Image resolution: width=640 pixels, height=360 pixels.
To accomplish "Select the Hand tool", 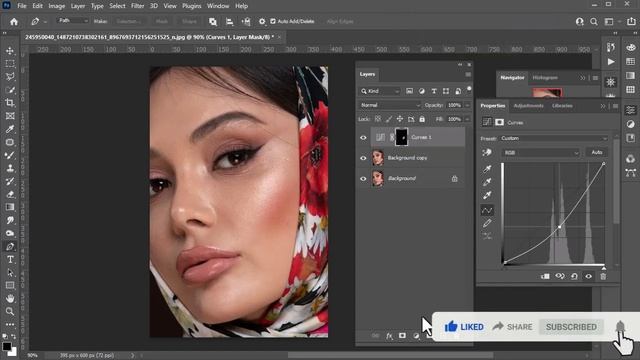I will 10,298.
